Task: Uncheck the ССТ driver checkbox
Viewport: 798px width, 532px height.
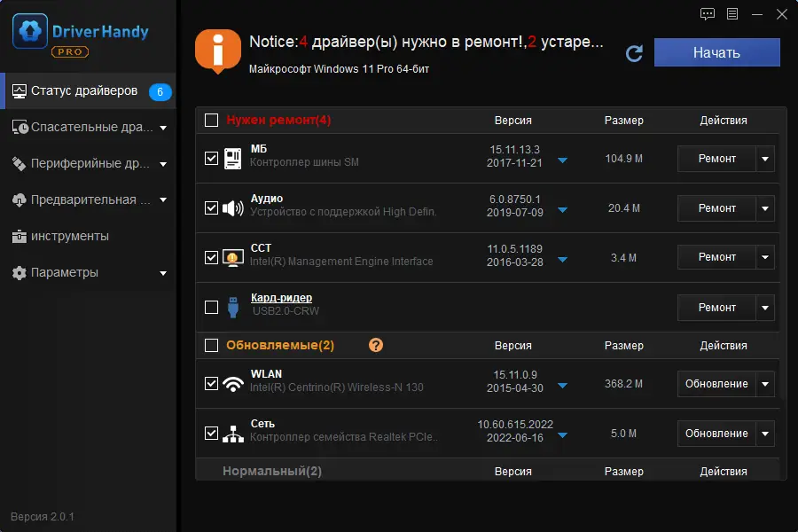Action: [211, 258]
